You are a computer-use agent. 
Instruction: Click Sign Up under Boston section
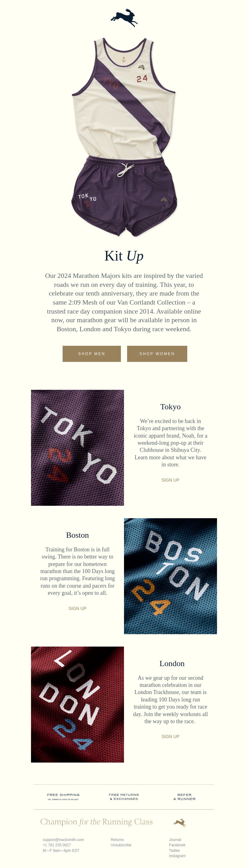pos(77,608)
